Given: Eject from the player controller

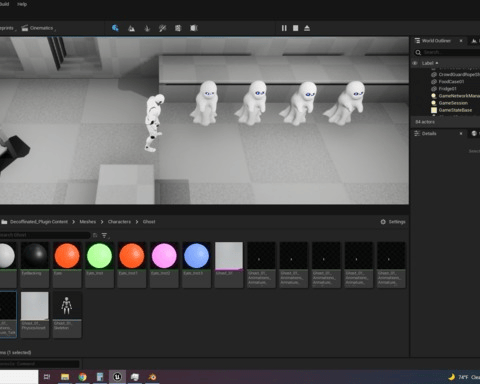Looking at the screenshot, I should tap(307, 28).
